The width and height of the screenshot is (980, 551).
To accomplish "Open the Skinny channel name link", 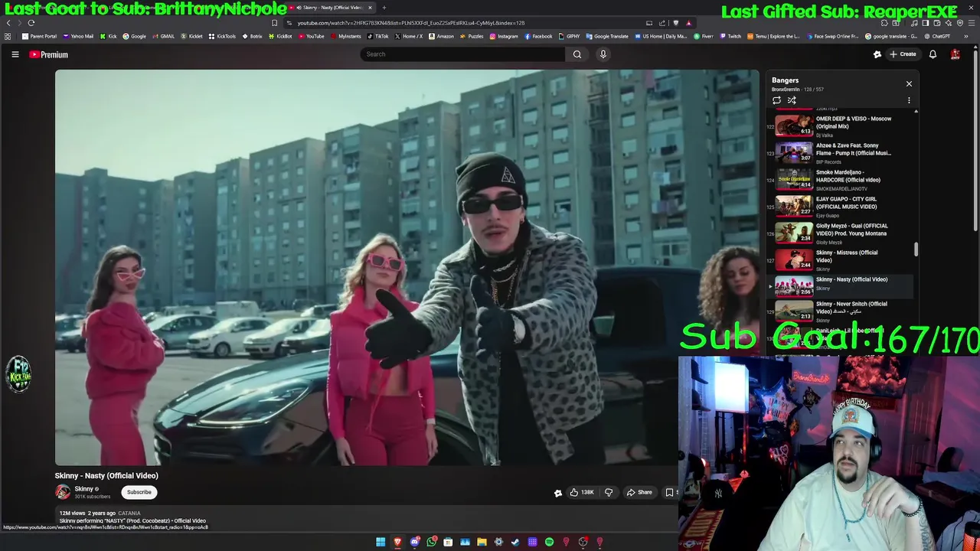I will (83, 489).
